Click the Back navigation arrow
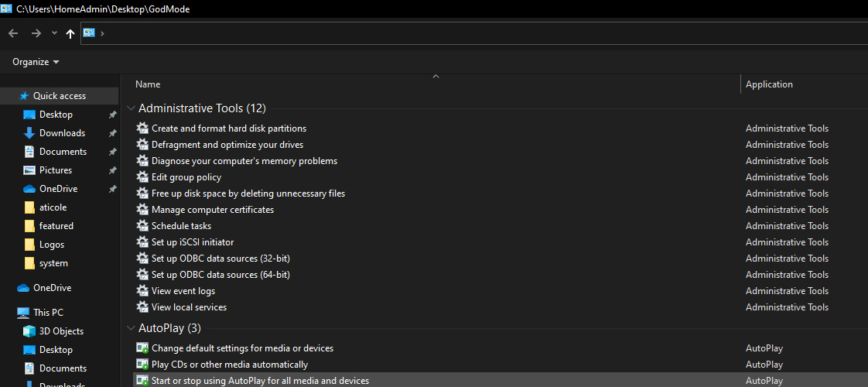Screen dimensions: 868x387 point(13,33)
